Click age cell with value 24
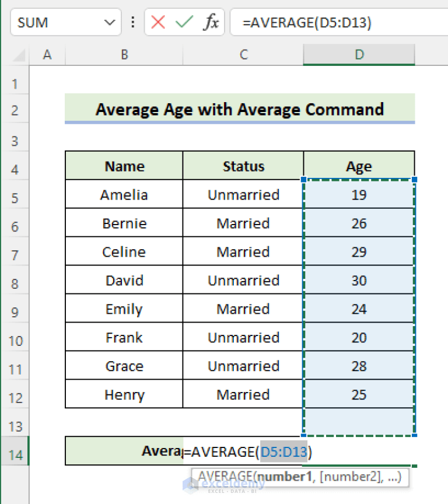Screen dimensions: 448x504 (359, 309)
